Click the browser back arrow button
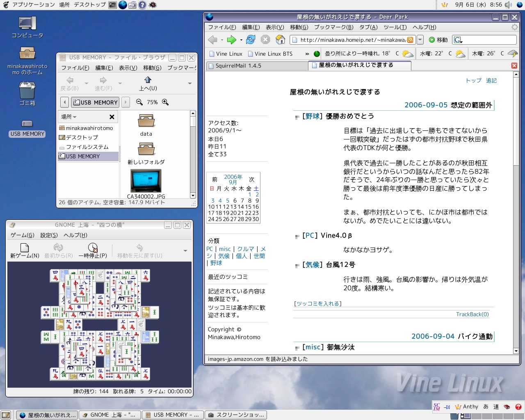525x420 pixels. (212, 40)
